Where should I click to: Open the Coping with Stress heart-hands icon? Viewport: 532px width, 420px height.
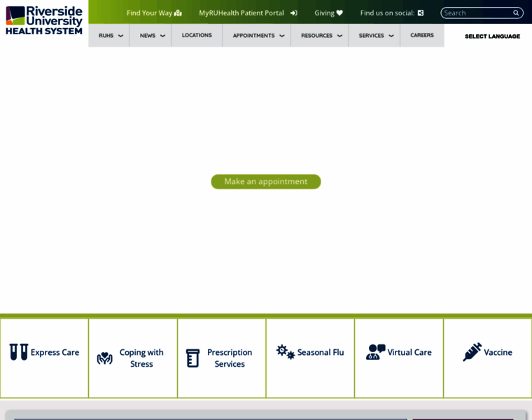pyautogui.click(x=105, y=358)
